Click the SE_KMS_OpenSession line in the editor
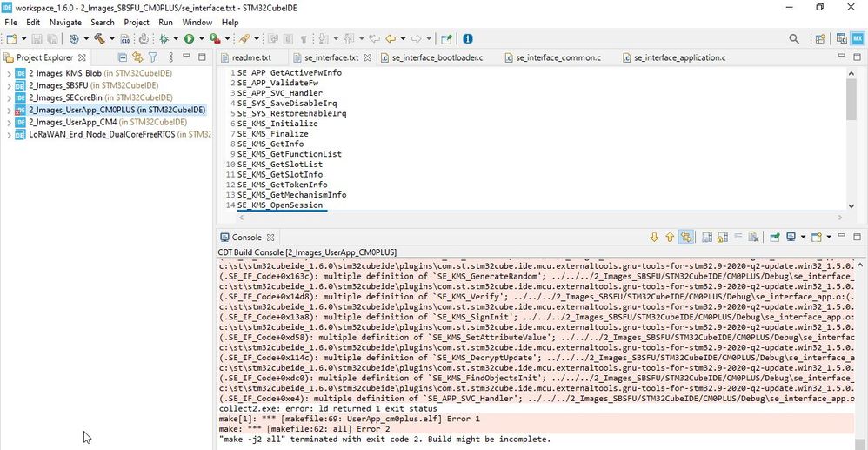 coord(280,205)
